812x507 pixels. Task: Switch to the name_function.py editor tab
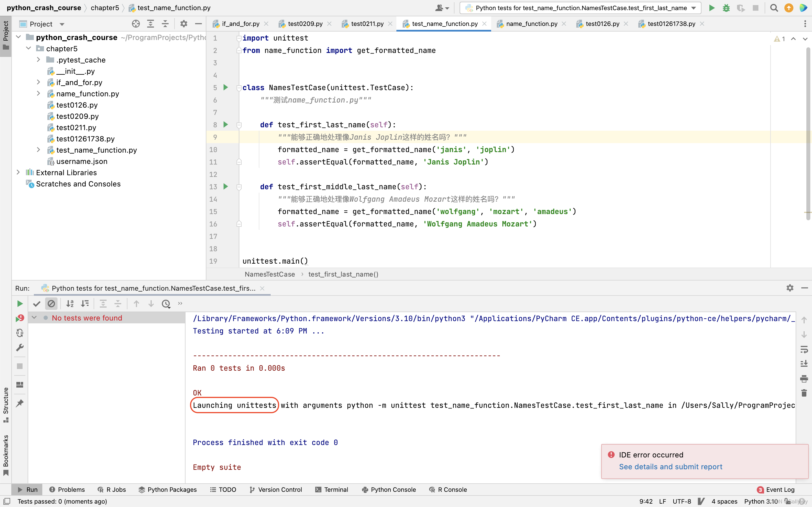(531, 24)
